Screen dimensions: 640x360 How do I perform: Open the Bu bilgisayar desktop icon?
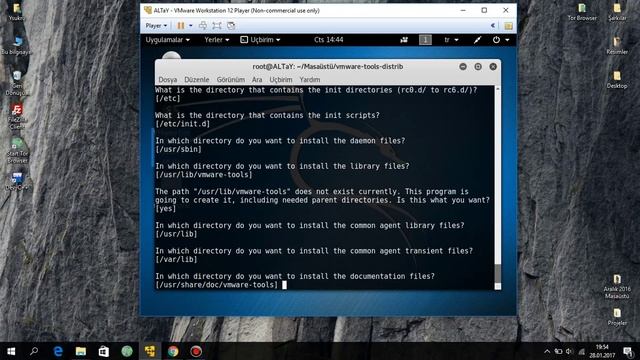coord(17,46)
